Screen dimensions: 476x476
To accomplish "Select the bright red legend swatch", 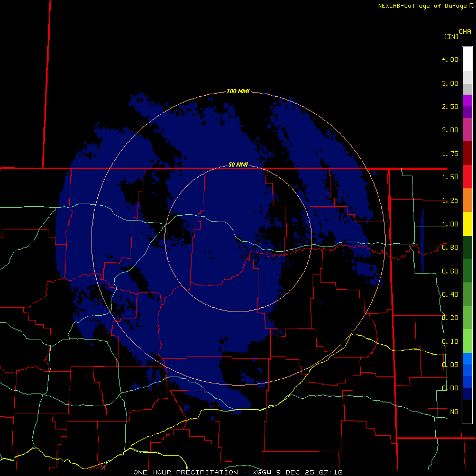I will [467, 177].
